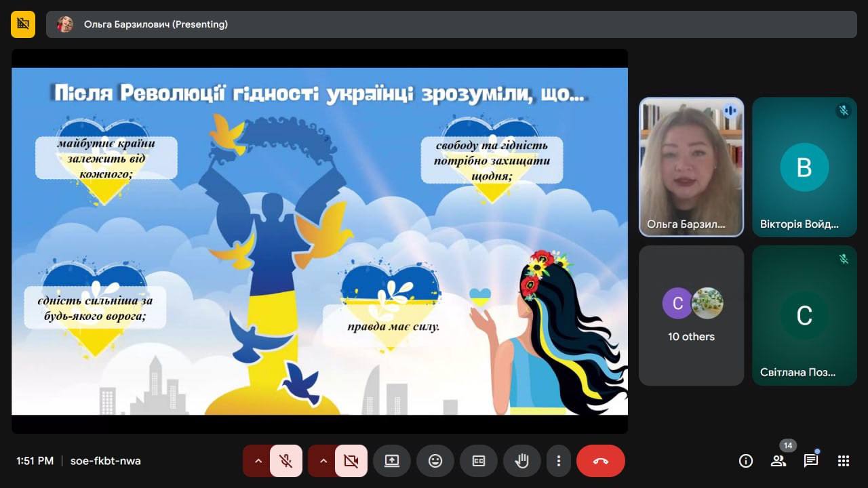This screenshot has width=868, height=488.
Task: Unmute the microphone
Action: pyautogui.click(x=286, y=461)
